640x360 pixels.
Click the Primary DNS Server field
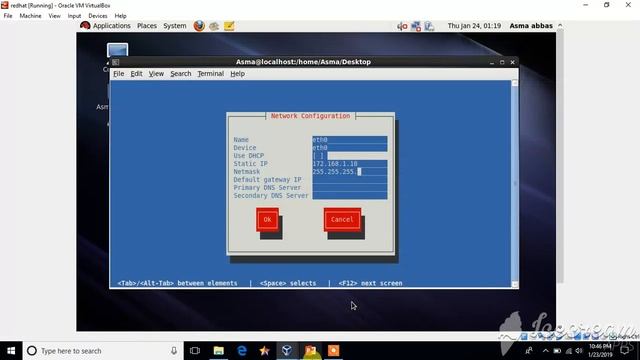(x=350, y=188)
